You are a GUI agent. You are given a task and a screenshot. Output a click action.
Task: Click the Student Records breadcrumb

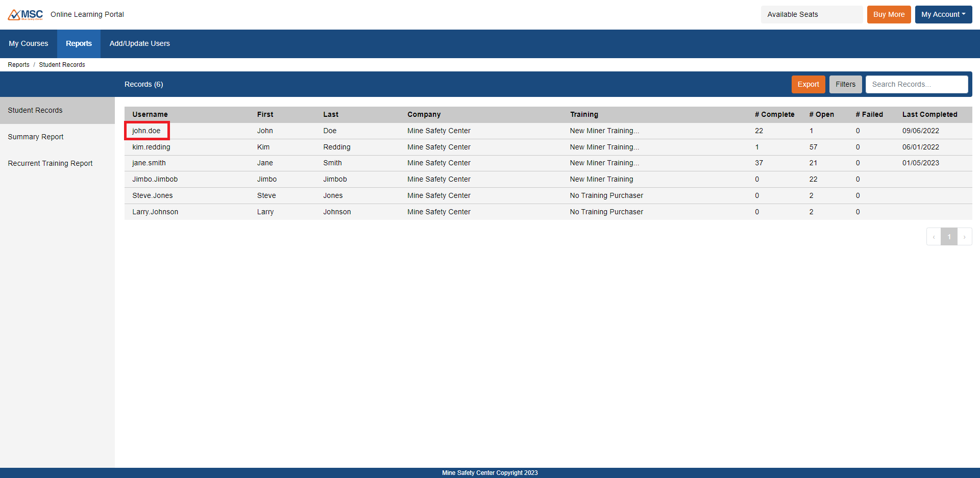[62, 65]
